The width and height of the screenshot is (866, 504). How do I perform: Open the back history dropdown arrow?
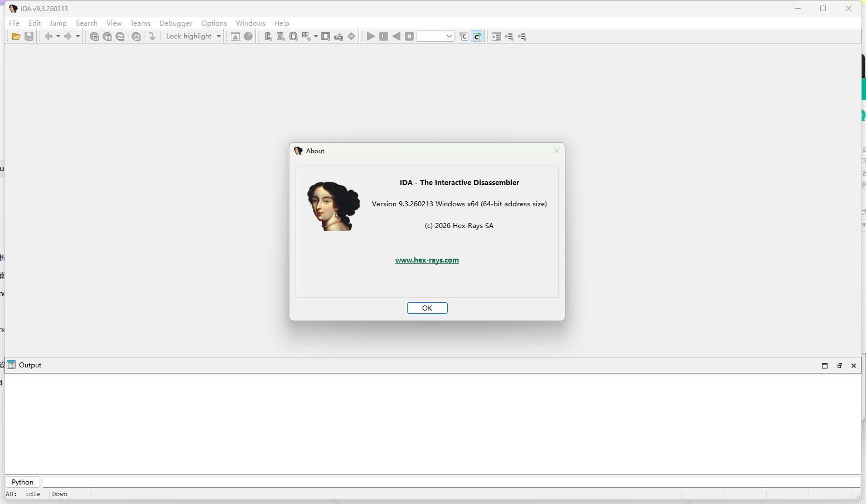(58, 36)
